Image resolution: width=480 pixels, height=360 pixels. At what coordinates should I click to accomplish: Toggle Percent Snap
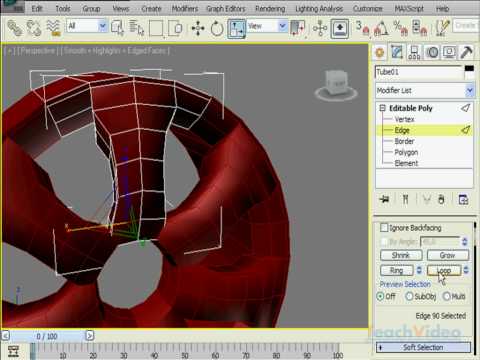pos(401,28)
